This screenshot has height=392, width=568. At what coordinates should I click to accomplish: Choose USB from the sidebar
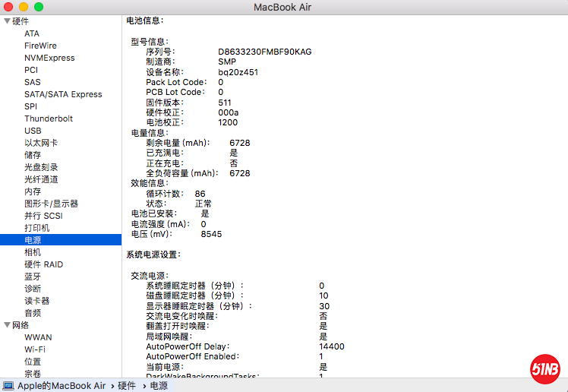(33, 131)
